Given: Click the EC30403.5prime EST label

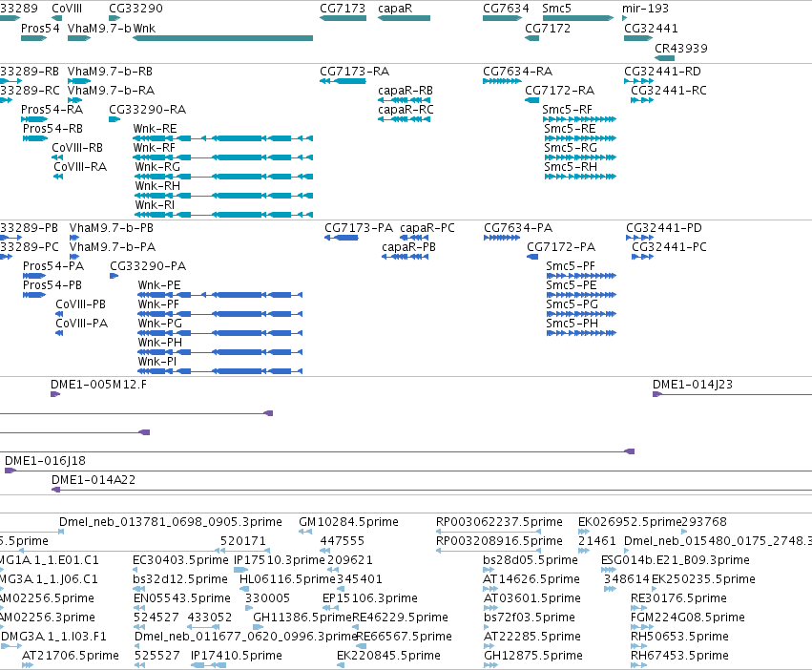Looking at the screenshot, I should coord(180,559).
